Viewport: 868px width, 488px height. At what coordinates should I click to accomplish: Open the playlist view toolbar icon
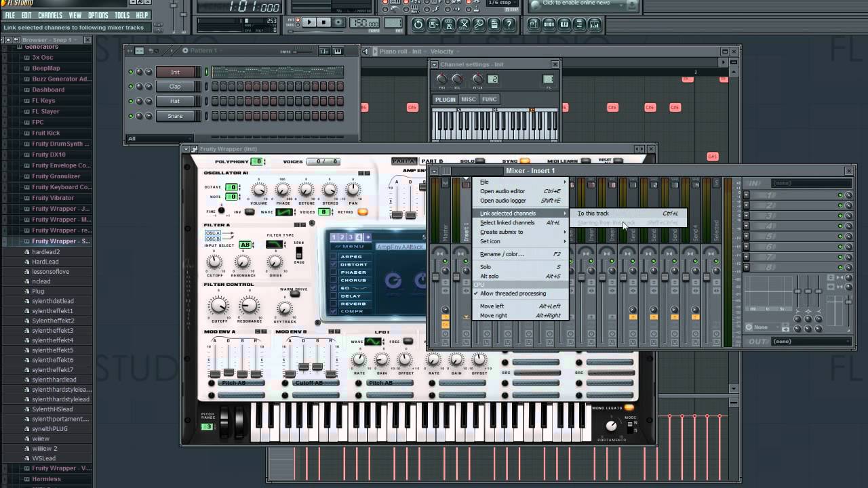click(x=534, y=24)
